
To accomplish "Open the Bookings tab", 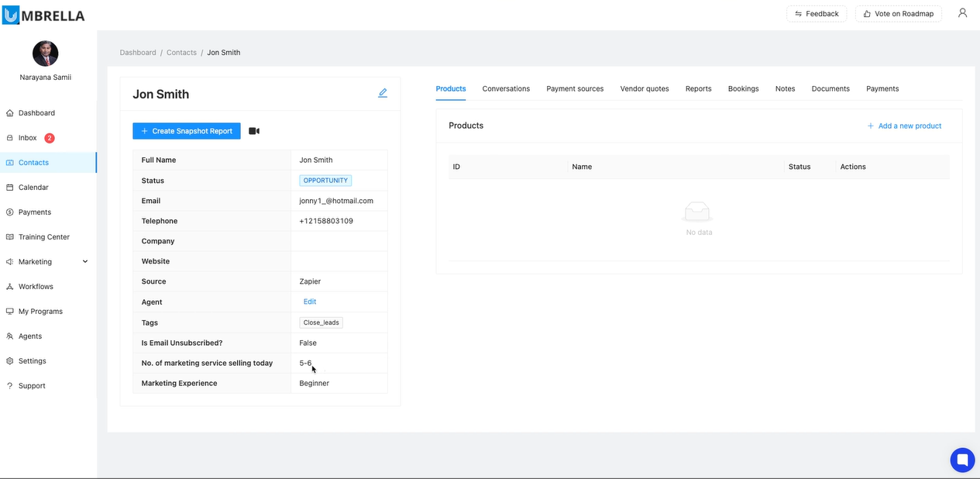I will click(x=743, y=88).
